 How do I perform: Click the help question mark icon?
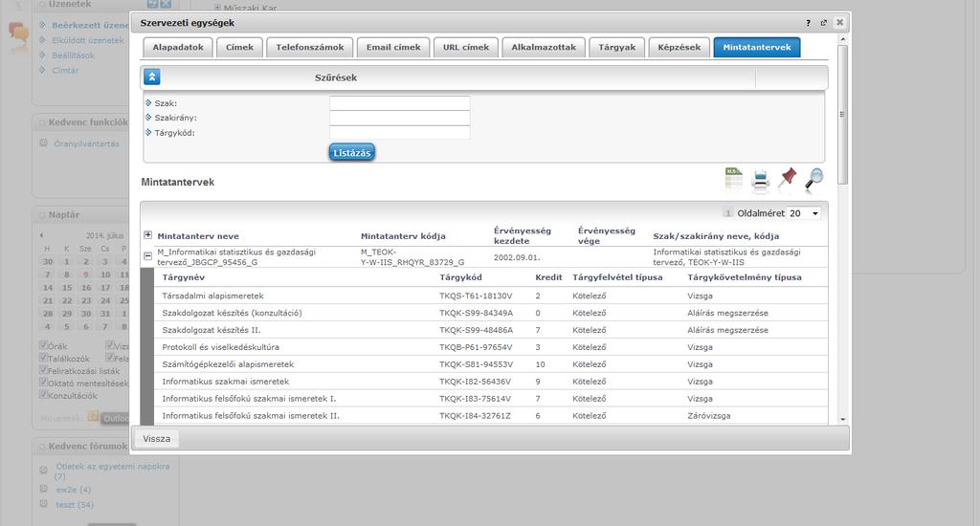(x=808, y=23)
